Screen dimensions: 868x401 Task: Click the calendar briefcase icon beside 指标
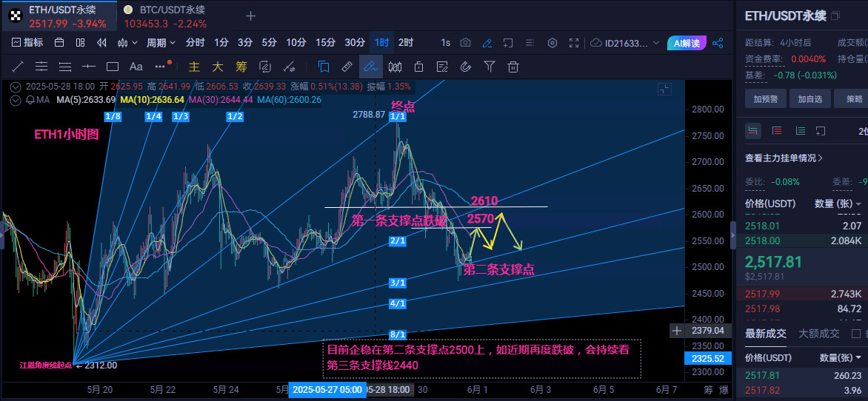(x=59, y=43)
